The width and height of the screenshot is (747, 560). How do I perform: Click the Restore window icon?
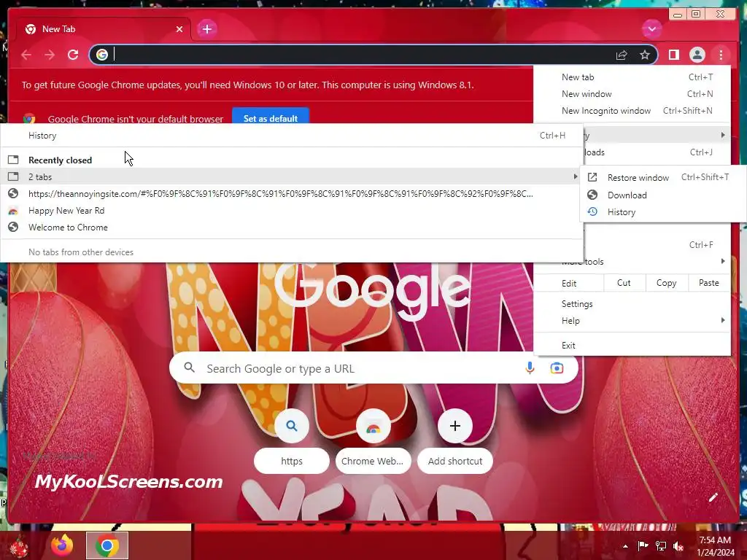coord(592,178)
